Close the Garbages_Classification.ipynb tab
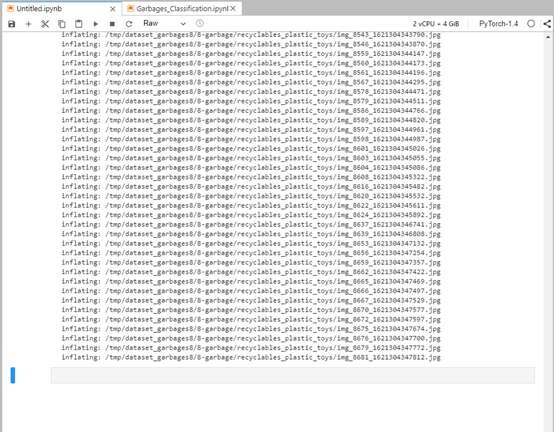The height and width of the screenshot is (432, 554). coord(233,8)
